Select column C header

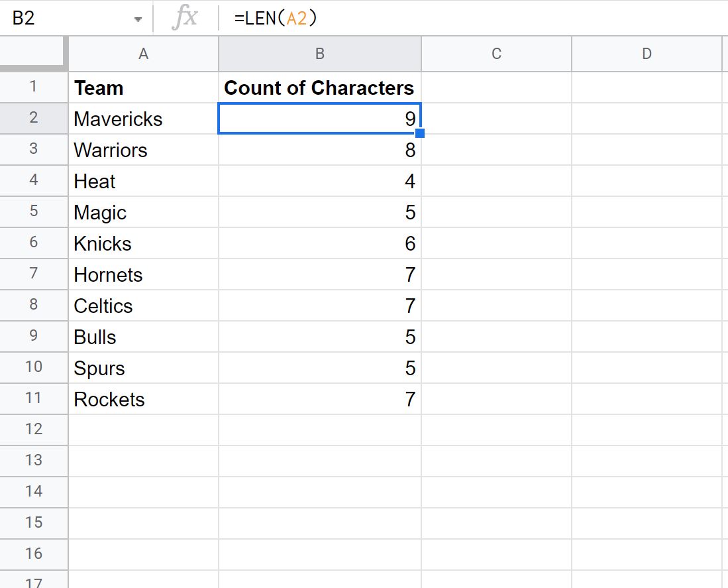coord(495,54)
